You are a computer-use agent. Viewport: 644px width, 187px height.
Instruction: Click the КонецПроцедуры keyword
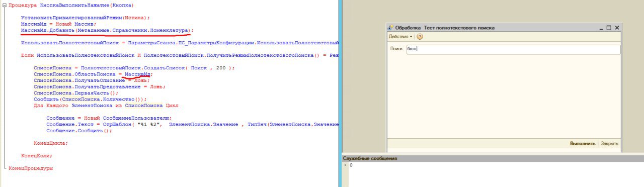[x=31, y=168]
